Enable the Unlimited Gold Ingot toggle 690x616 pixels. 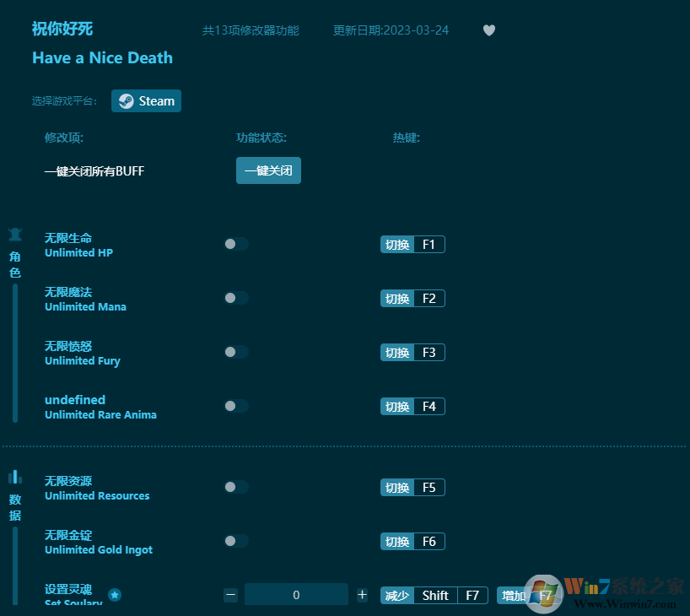pyautogui.click(x=236, y=541)
